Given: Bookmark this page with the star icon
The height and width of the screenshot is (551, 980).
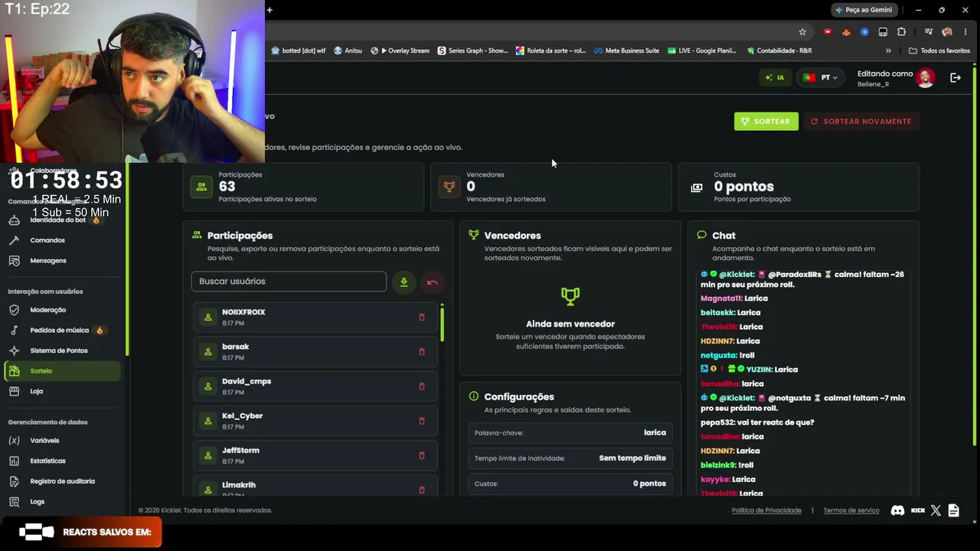Looking at the screenshot, I should [x=802, y=31].
